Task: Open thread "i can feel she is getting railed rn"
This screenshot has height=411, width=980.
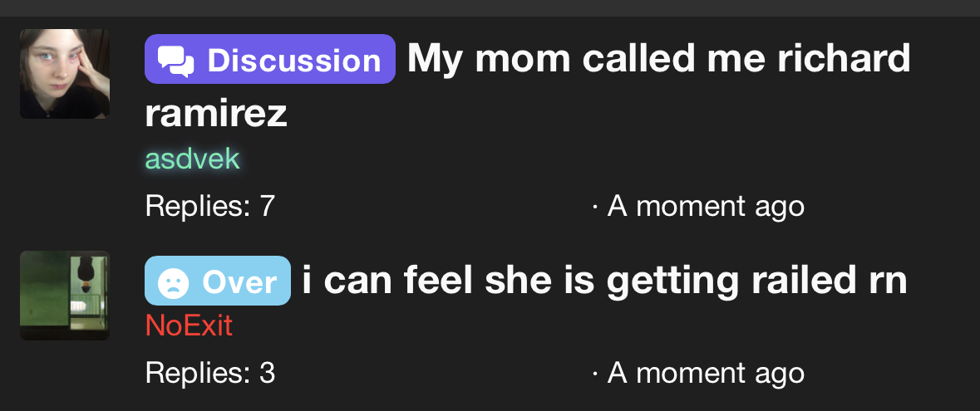Action: tap(604, 281)
